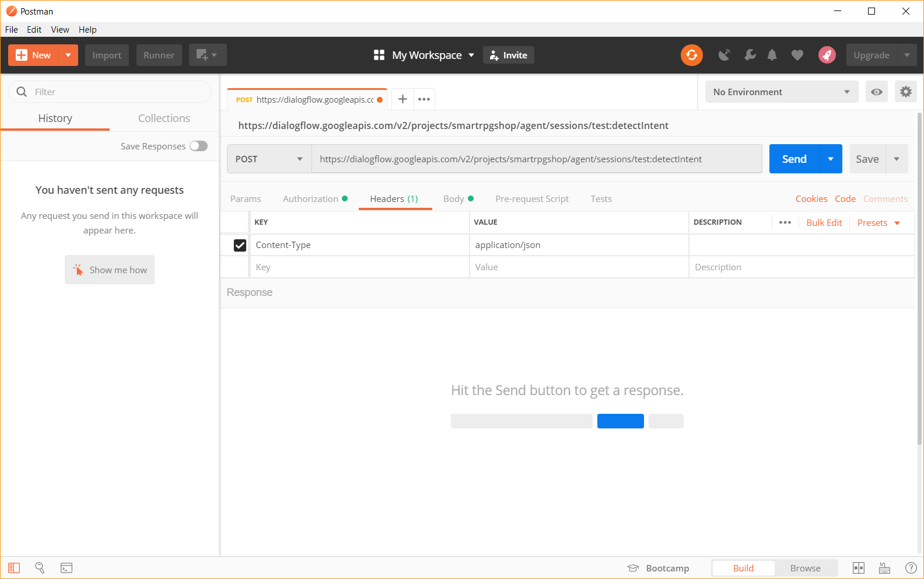The image size is (924, 579).
Task: Click the Filter search field
Action: (x=110, y=92)
